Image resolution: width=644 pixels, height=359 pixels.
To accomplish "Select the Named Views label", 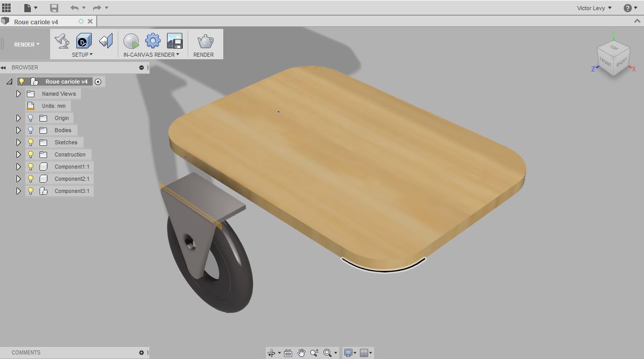I will click(59, 94).
